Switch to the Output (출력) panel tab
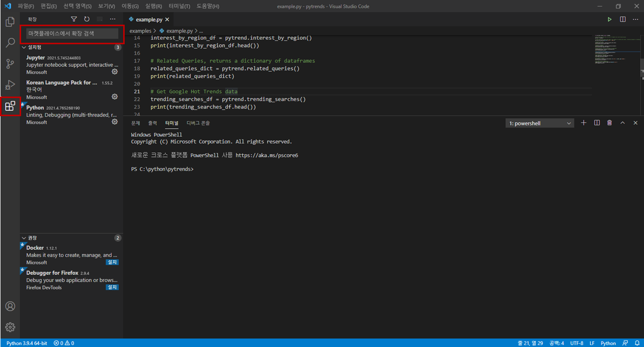Screen dimensions: 644x347 (152, 123)
